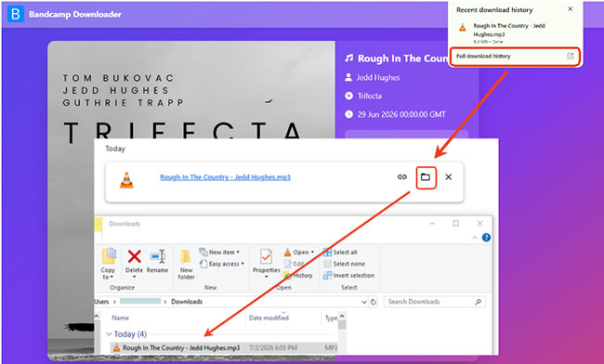Viewport: 604px width, 364px height.
Task: Close the Recent download history popup
Action: pos(571,9)
